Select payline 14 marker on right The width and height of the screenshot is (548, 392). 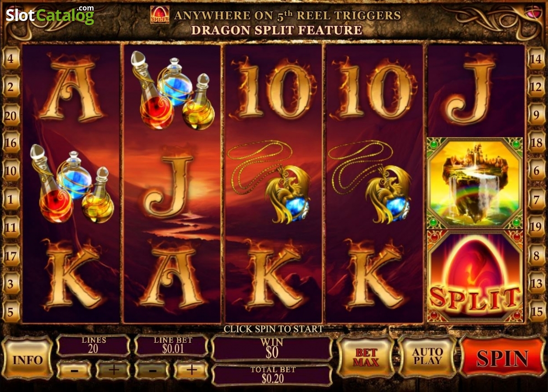pyautogui.click(x=536, y=58)
